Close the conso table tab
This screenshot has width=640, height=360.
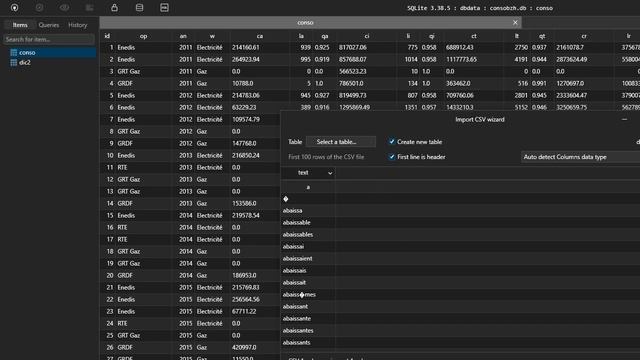click(515, 22)
